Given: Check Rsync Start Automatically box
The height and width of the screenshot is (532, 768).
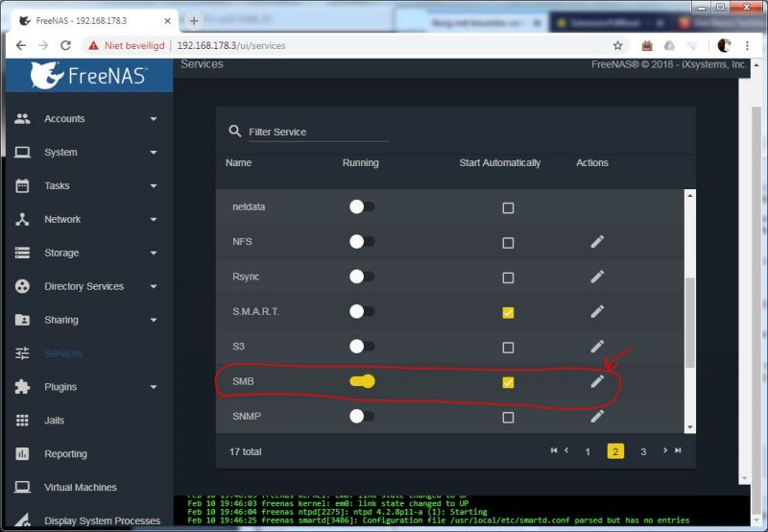Looking at the screenshot, I should pyautogui.click(x=508, y=278).
